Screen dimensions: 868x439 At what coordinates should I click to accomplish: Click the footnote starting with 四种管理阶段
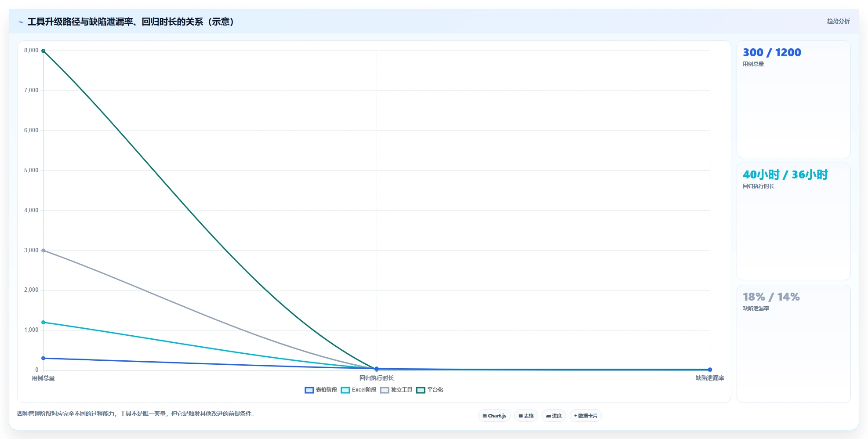pos(137,414)
